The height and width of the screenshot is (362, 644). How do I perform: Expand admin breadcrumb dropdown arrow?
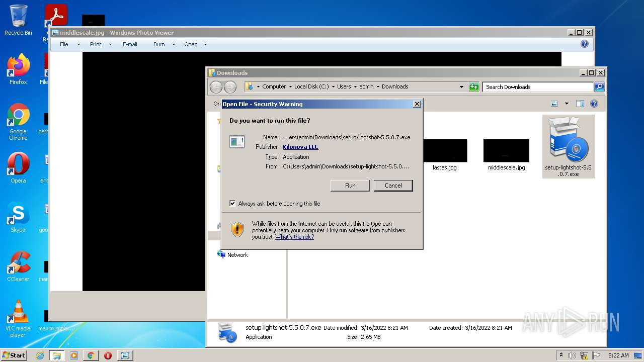(x=378, y=86)
